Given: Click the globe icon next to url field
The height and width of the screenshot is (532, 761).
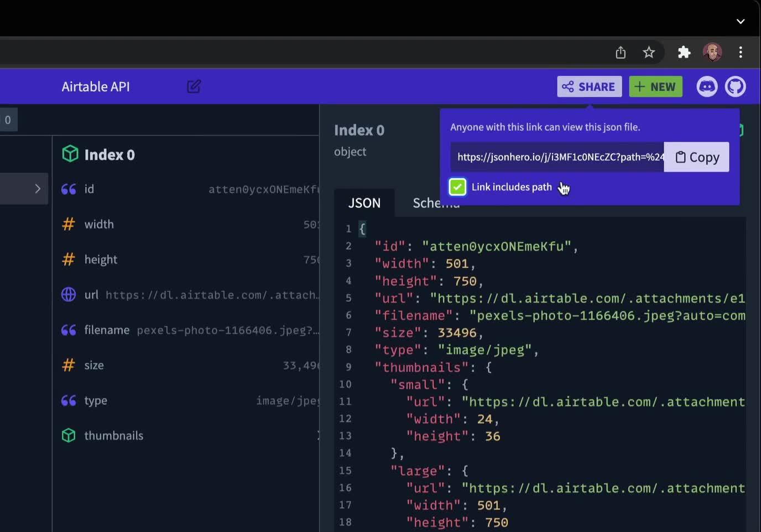Looking at the screenshot, I should 68,294.
